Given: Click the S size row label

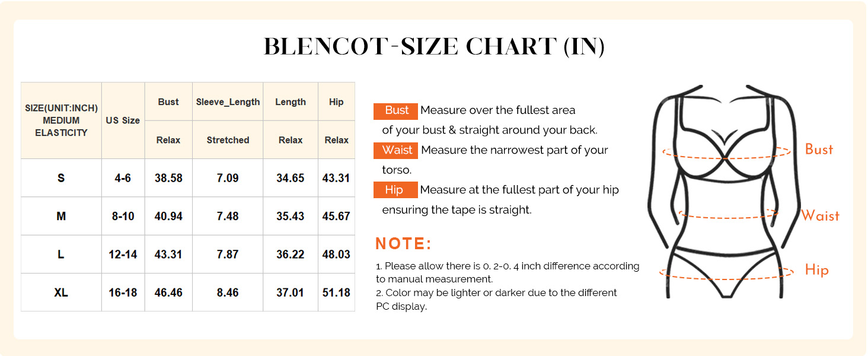Looking at the screenshot, I should [x=61, y=178].
